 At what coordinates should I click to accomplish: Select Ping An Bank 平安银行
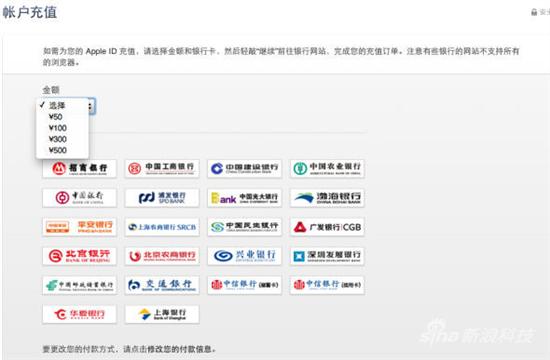tap(79, 227)
